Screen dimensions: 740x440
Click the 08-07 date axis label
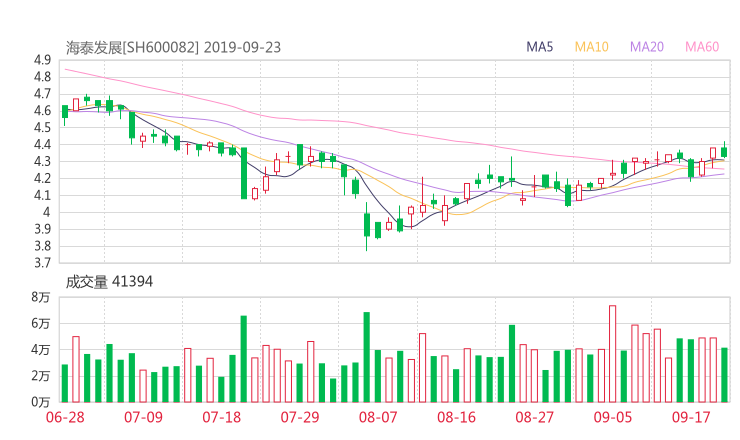point(378,417)
